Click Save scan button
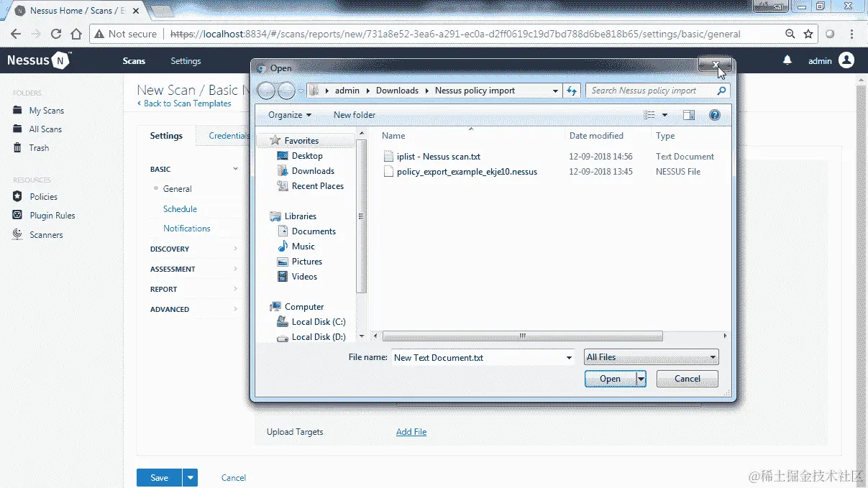868x488 pixels. click(160, 477)
